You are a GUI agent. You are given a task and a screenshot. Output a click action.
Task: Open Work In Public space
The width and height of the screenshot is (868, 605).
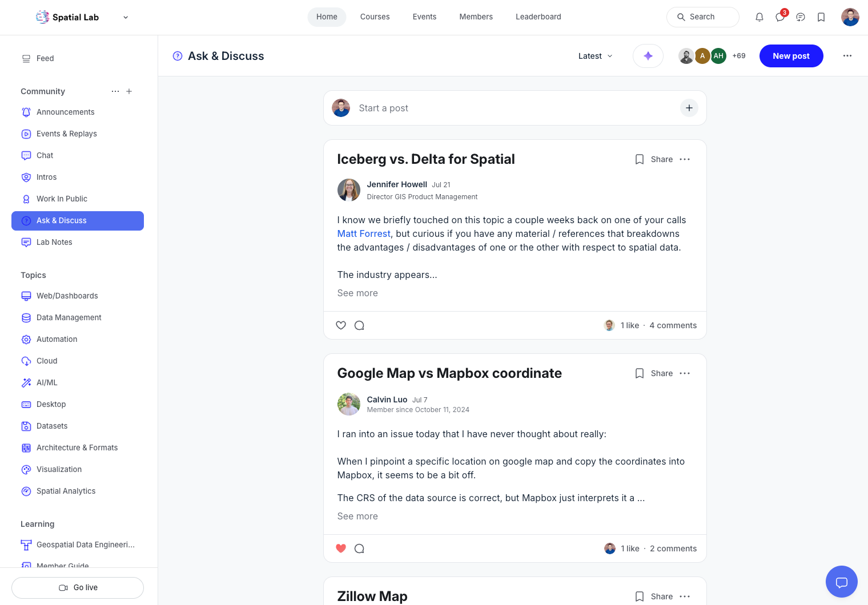(x=78, y=199)
